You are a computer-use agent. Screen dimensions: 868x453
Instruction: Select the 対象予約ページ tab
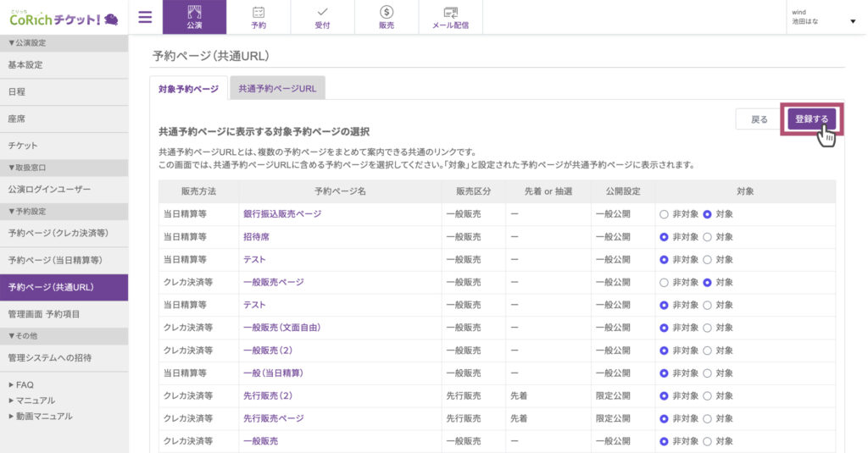pos(188,89)
